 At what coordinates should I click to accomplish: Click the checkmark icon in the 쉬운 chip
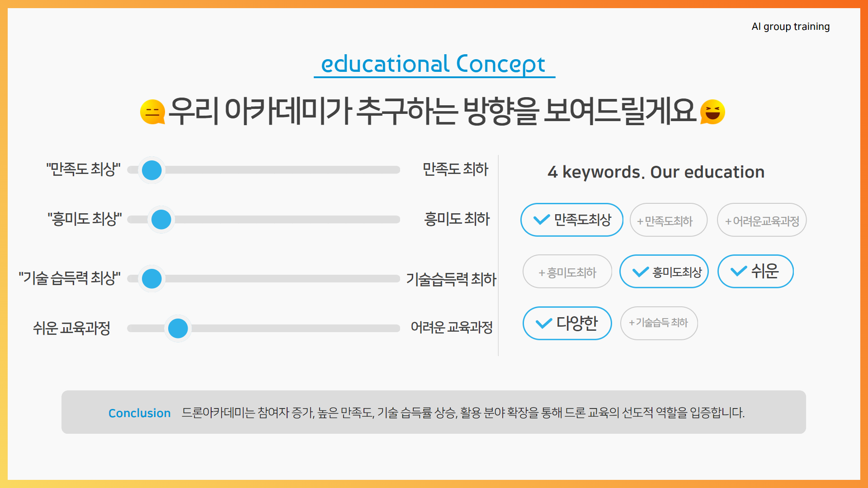coord(739,271)
